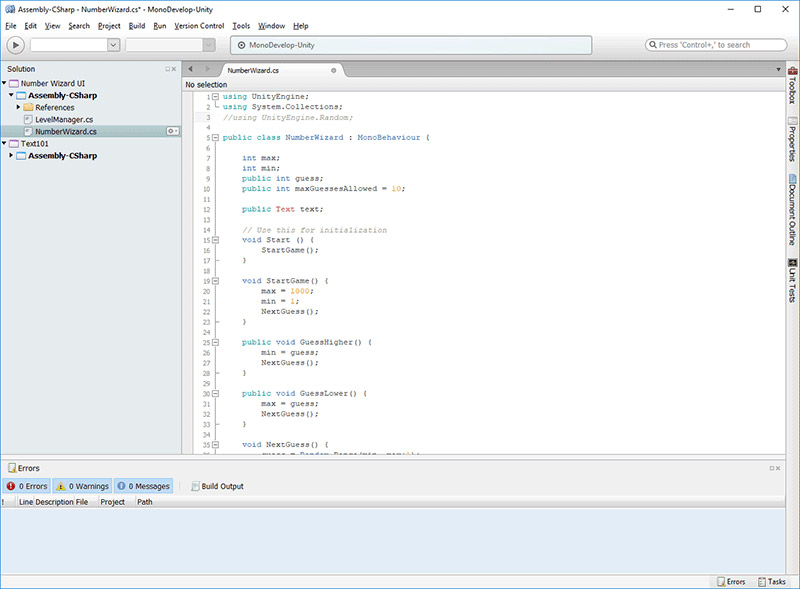Toggle the 0 Warnings filter
Image resolution: width=800 pixels, height=589 pixels.
(x=82, y=486)
